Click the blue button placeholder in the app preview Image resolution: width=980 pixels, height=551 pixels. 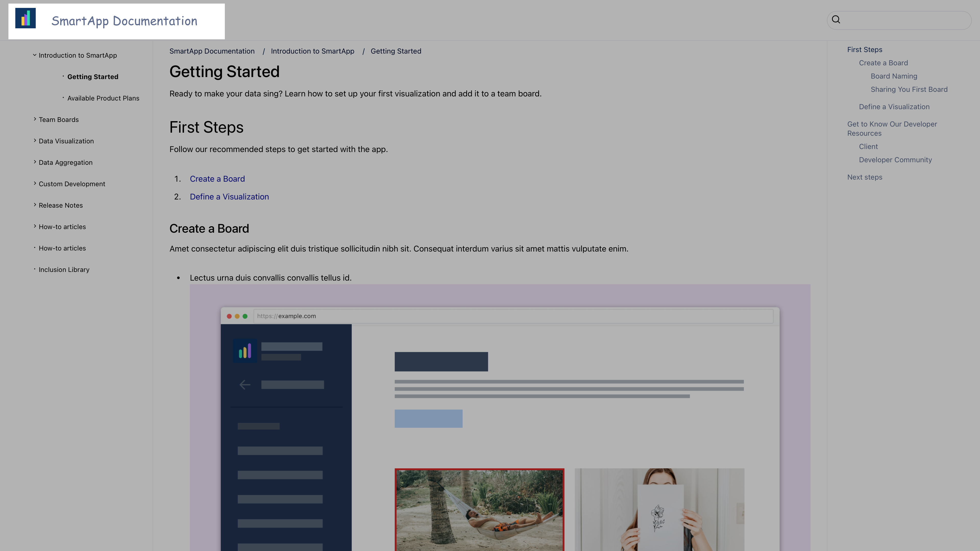(428, 418)
